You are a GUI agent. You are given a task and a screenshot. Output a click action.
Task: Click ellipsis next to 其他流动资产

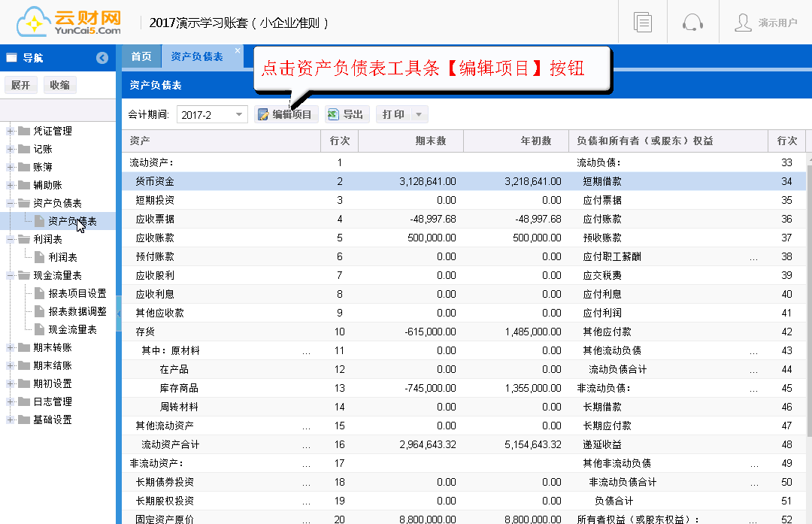point(306,427)
